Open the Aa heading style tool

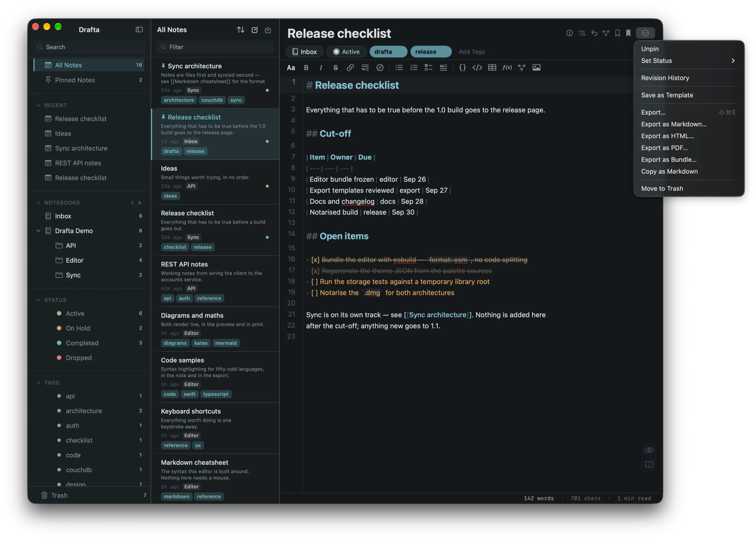tap(291, 67)
